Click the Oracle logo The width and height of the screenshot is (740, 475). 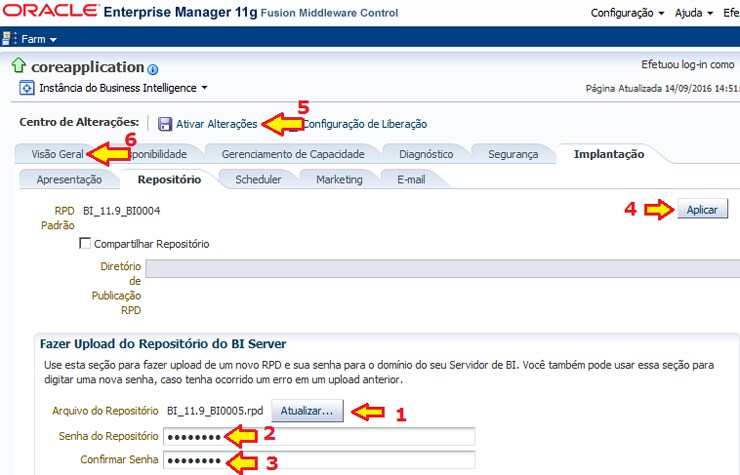pyautogui.click(x=51, y=10)
